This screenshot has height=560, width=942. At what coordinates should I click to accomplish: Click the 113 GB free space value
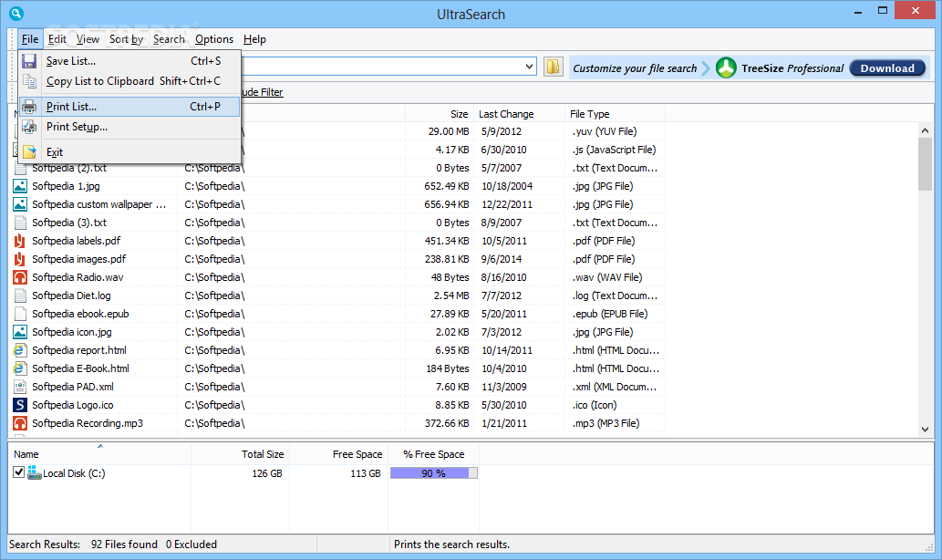coord(366,473)
